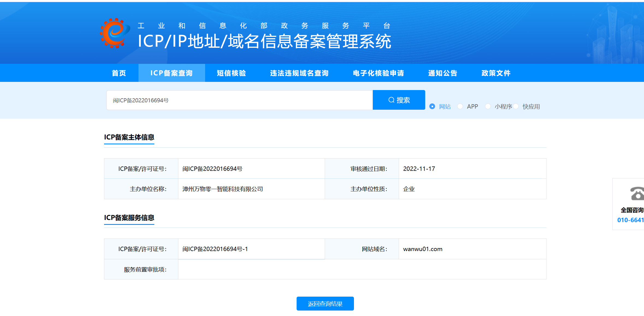Select the 小程序 radio option
The width and height of the screenshot is (644, 316).
pyautogui.click(x=488, y=106)
